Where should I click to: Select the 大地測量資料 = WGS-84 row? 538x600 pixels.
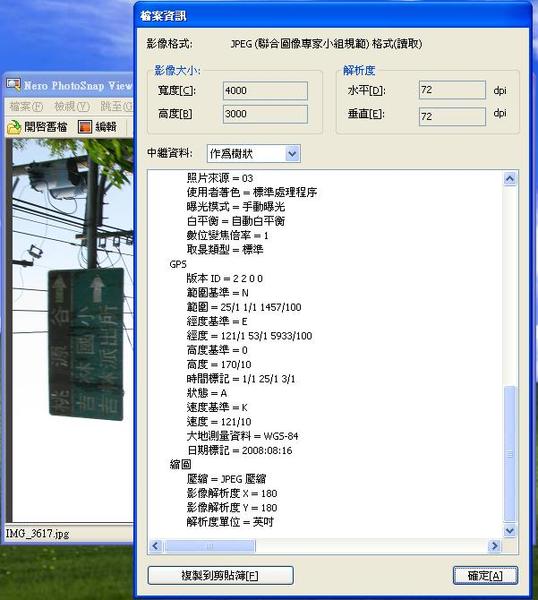point(243,436)
